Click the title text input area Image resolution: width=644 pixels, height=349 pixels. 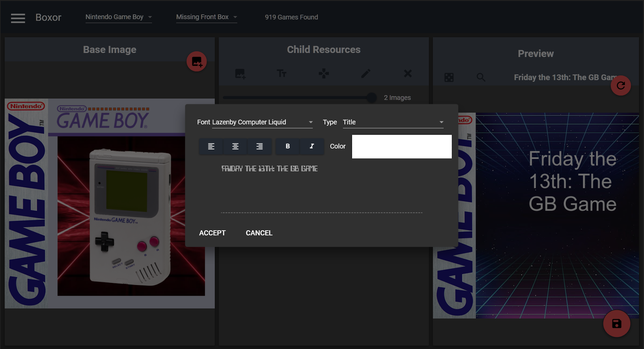[321, 188]
